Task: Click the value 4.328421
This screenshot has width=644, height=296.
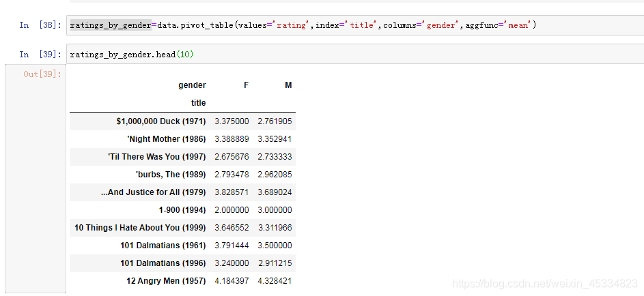Action: click(x=275, y=281)
